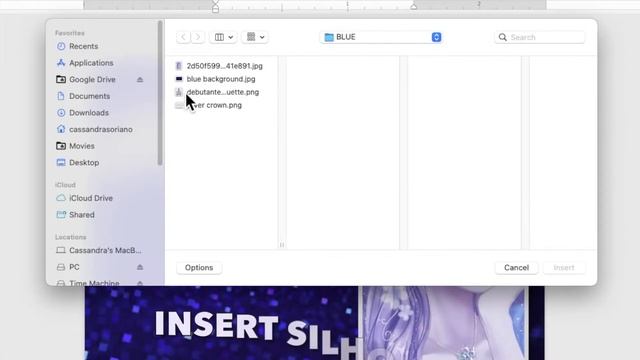
Task: Click the iCloud Drive cloud icon
Action: point(61,198)
